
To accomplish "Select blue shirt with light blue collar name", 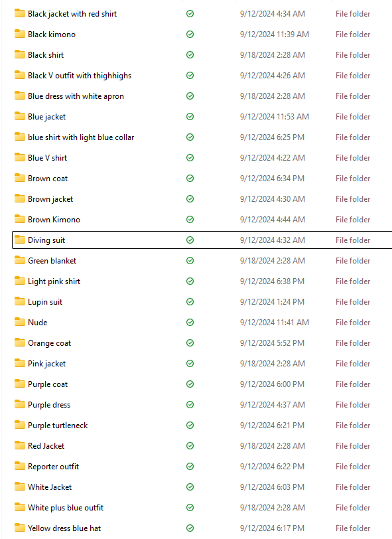I will pos(81,137).
